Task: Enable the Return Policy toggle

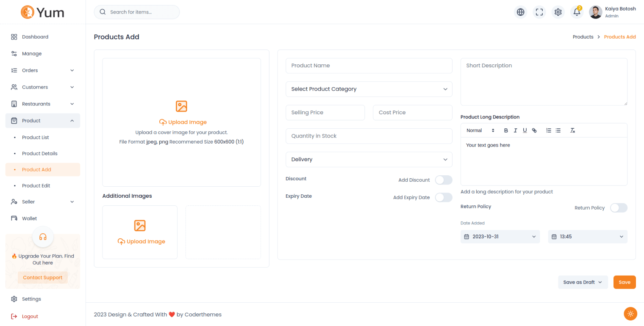Action: pyautogui.click(x=619, y=208)
